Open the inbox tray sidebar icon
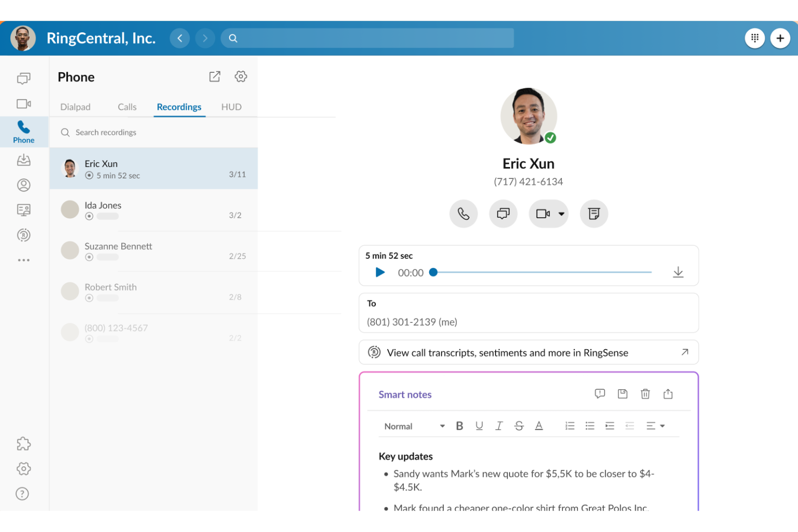 [x=24, y=160]
